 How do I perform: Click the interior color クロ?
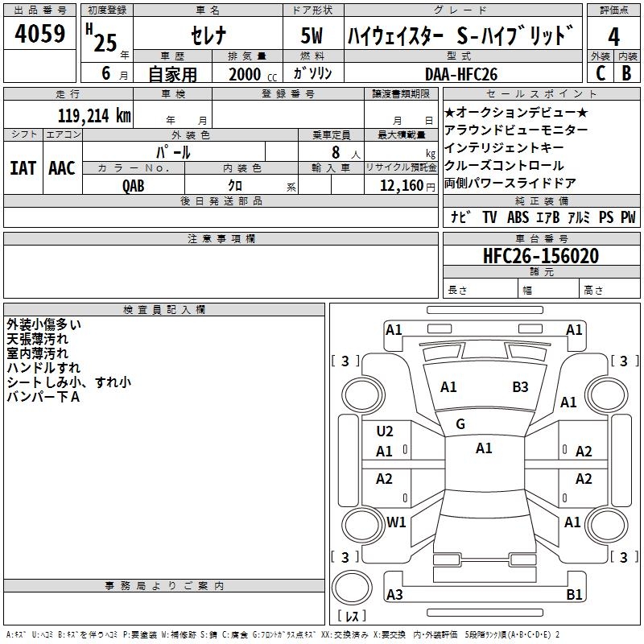point(235,186)
